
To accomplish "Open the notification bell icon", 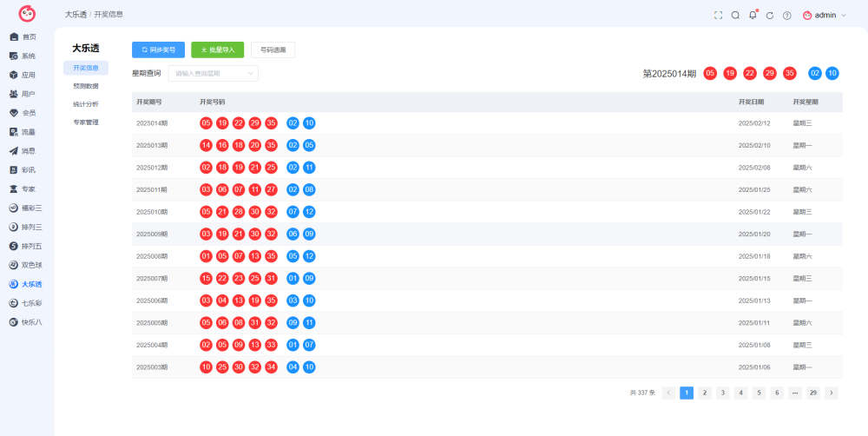I will (x=753, y=16).
